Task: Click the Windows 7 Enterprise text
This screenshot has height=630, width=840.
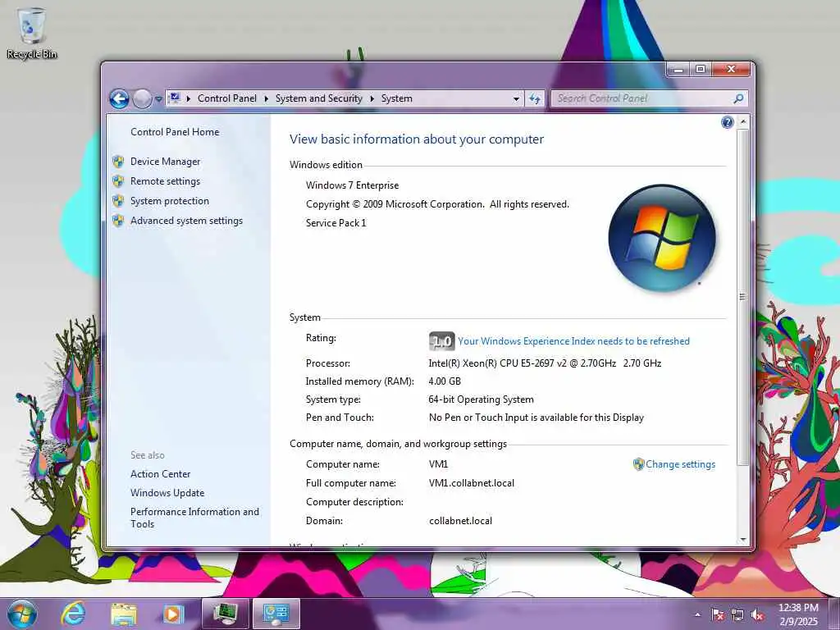Action: tap(353, 185)
